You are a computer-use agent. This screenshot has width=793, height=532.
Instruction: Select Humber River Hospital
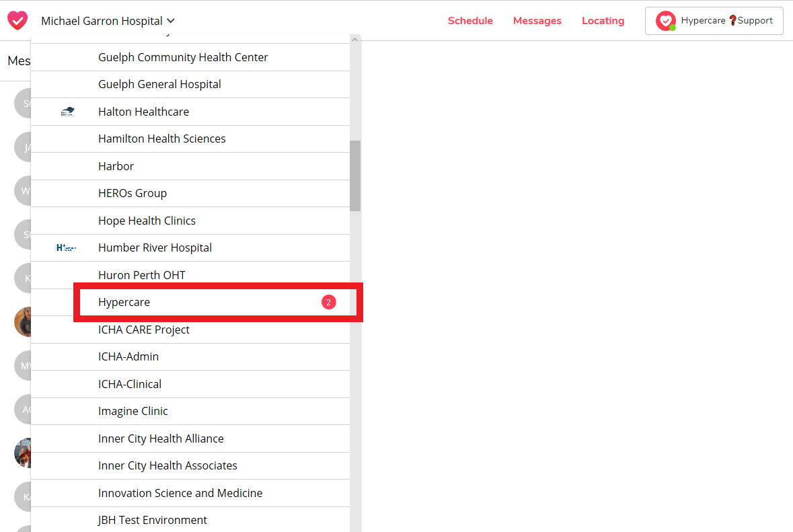[190, 248]
